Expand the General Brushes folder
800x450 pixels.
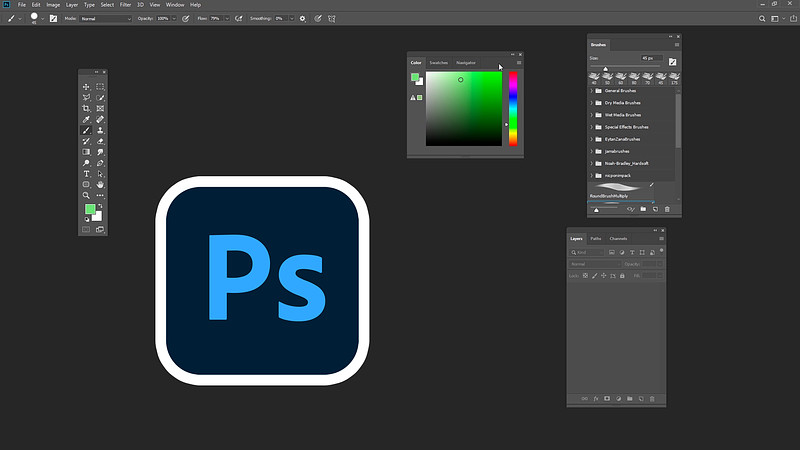592,91
